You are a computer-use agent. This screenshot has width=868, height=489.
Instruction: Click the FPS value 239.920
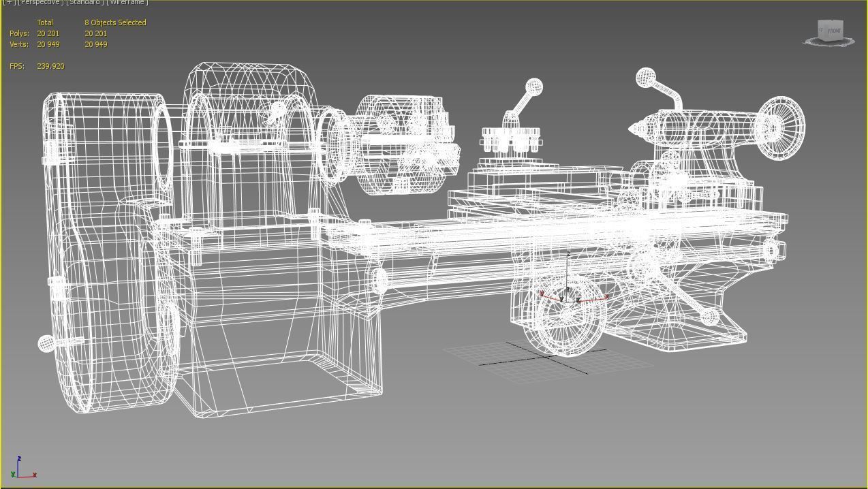tap(50, 66)
